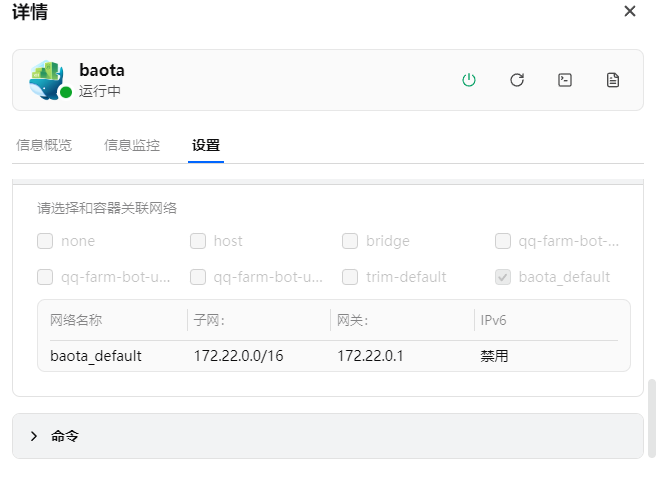Toggle the trim-default network checkbox
The height and width of the screenshot is (498, 659).
click(350, 277)
